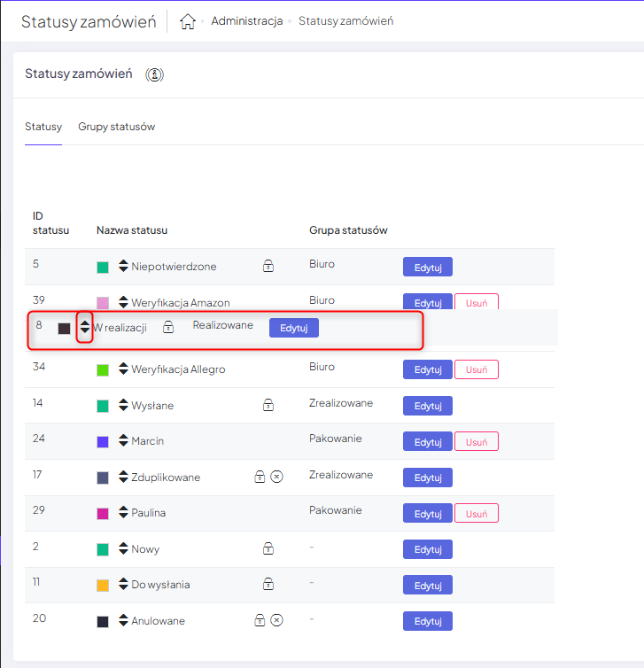The image size is (644, 668).
Task: Click reorder arrows next to Marcin status
Action: [123, 440]
